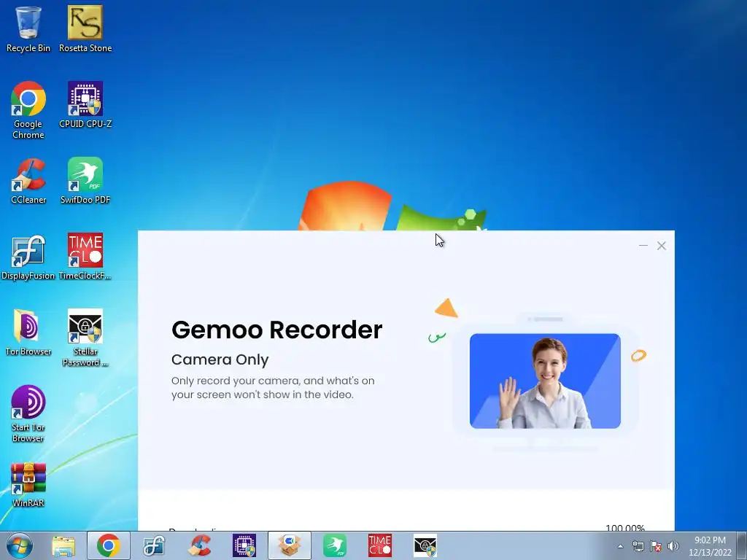Screen dimensions: 747x560
Task: Open the Action Center flag icon
Action: [x=656, y=546]
